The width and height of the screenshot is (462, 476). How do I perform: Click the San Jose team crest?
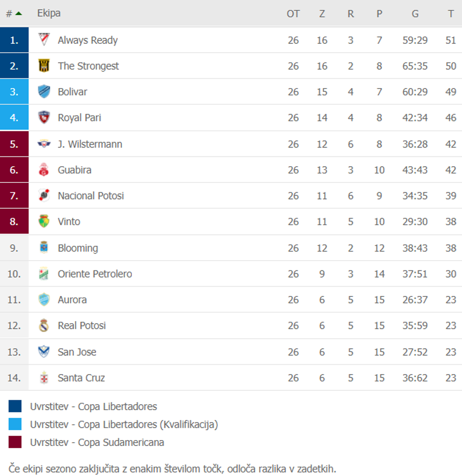(43, 352)
